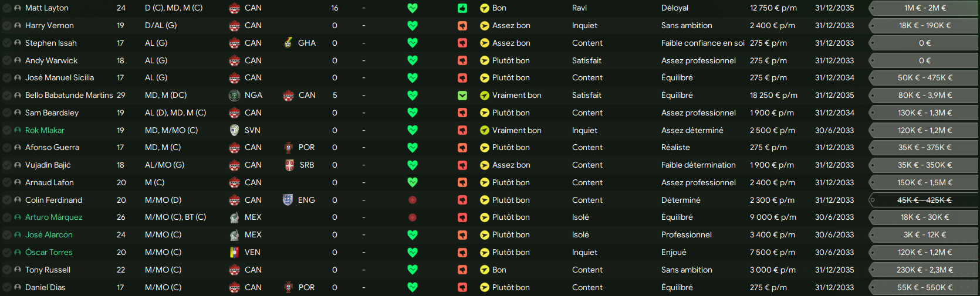Tick the selection circle for Andy Warwick
Viewport: 980px width, 296px height.
[7, 60]
